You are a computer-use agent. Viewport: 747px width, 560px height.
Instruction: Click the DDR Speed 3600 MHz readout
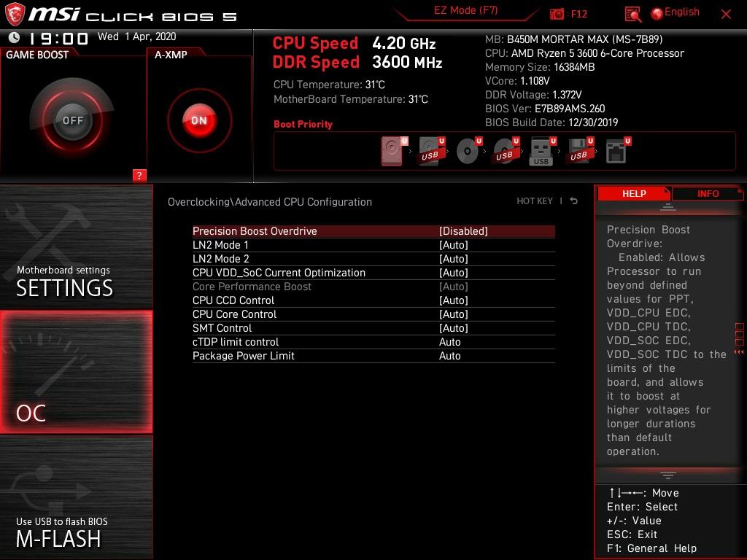pyautogui.click(x=357, y=63)
